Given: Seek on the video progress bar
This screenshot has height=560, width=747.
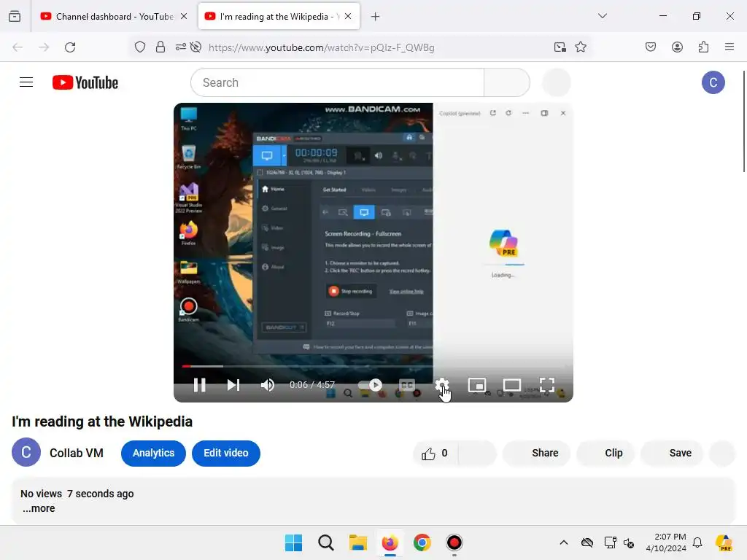Looking at the screenshot, I should pyautogui.click(x=373, y=366).
